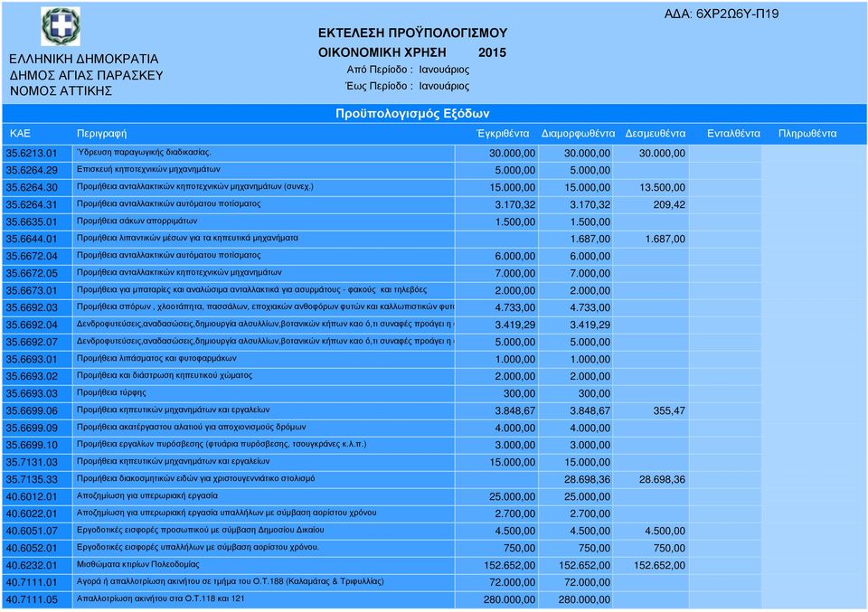Select code cell 40.6022.01
The image size is (868, 612).
37,513
